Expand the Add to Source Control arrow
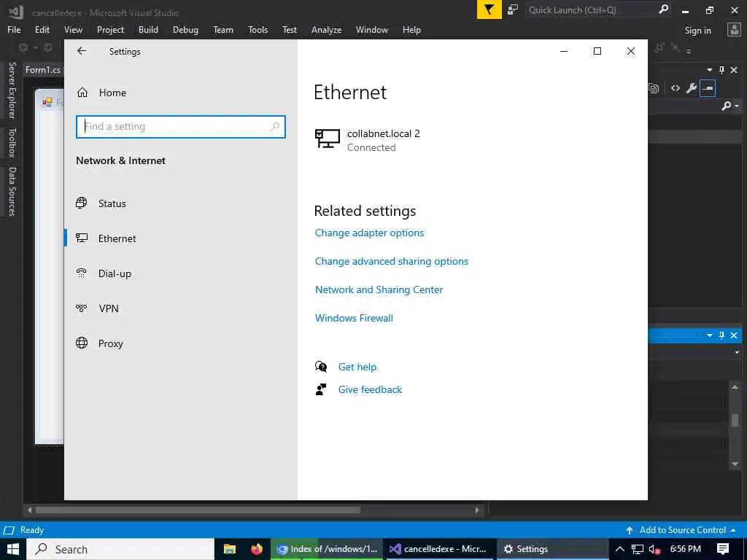This screenshot has height=560, width=747. pos(733,530)
